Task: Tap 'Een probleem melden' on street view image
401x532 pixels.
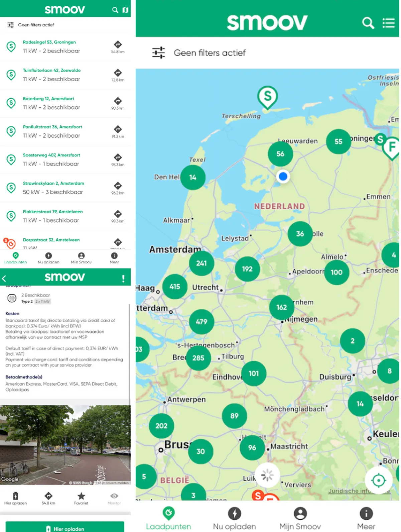Action: coord(112,483)
